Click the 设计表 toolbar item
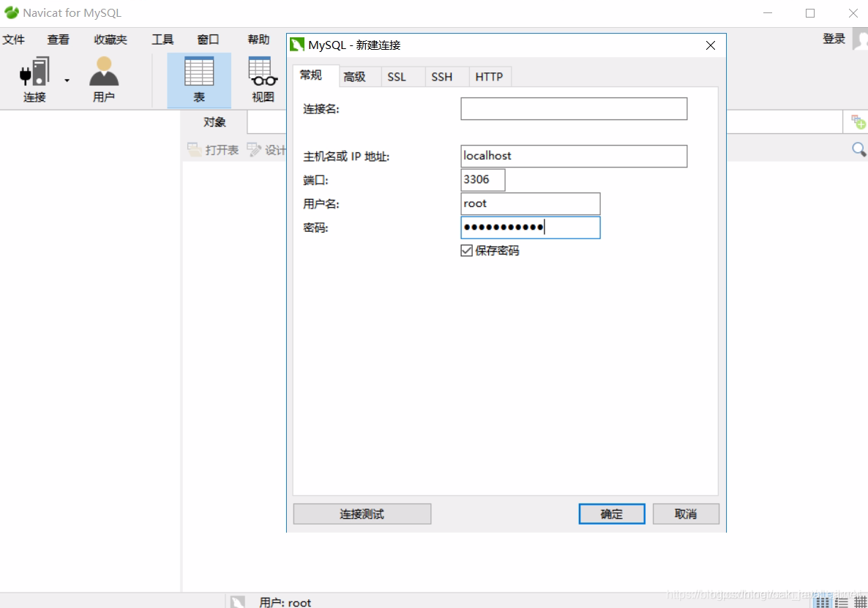 click(x=267, y=149)
